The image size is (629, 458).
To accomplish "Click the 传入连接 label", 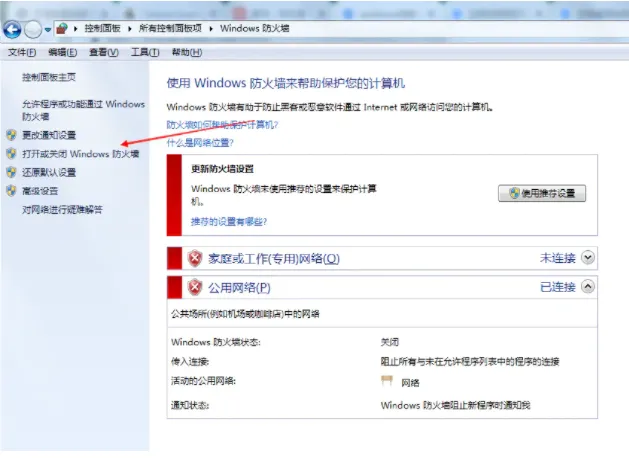I will [x=190, y=362].
